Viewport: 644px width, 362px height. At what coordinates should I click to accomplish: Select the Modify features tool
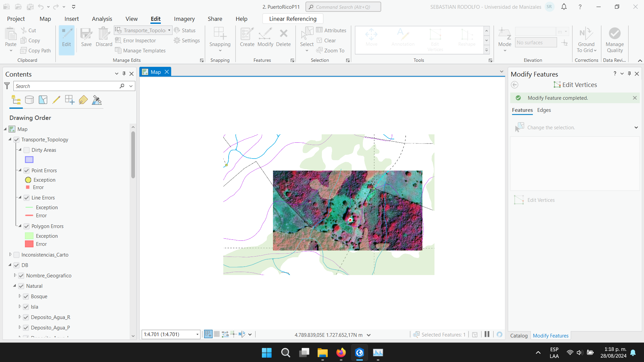click(x=265, y=38)
